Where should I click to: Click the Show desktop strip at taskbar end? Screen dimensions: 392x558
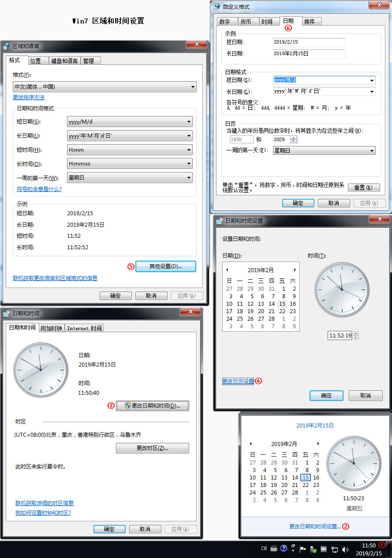pyautogui.click(x=388, y=550)
